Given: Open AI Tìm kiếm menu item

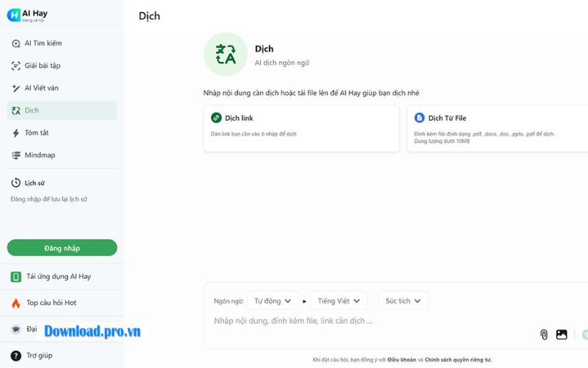Looking at the screenshot, I should [62, 43].
